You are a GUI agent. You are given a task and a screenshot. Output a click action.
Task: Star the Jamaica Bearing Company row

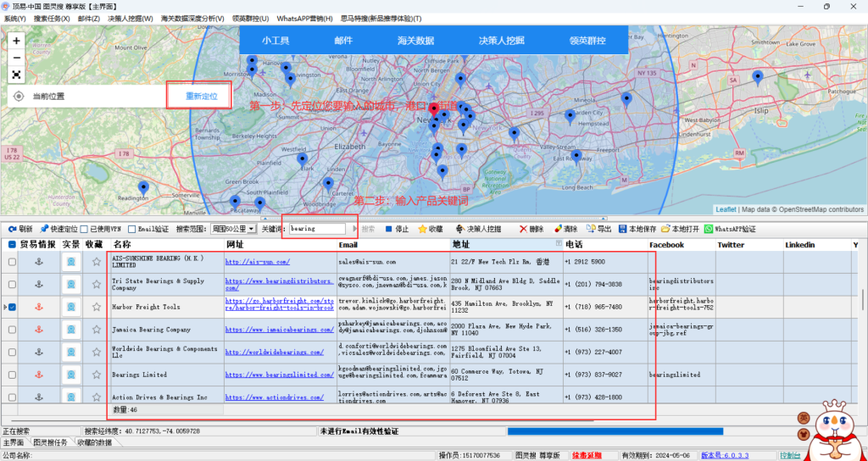(x=97, y=330)
